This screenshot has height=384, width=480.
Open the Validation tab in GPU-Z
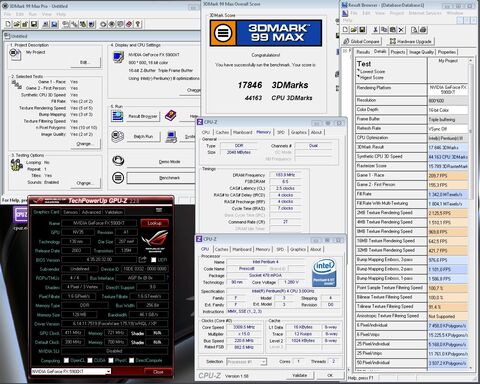point(114,212)
